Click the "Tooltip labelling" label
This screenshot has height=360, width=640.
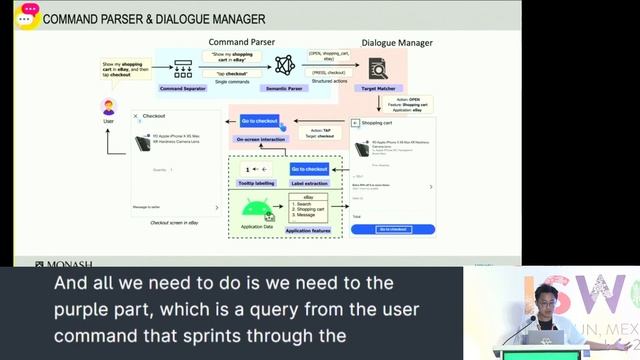pyautogui.click(x=256, y=184)
